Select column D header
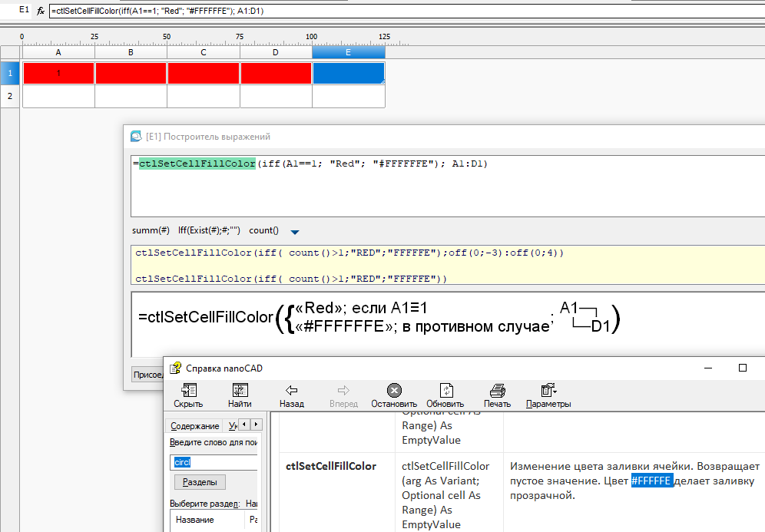 (276, 52)
